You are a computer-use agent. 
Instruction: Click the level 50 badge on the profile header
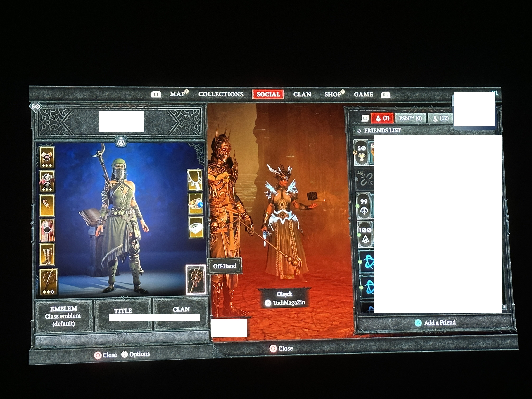pyautogui.click(x=36, y=106)
